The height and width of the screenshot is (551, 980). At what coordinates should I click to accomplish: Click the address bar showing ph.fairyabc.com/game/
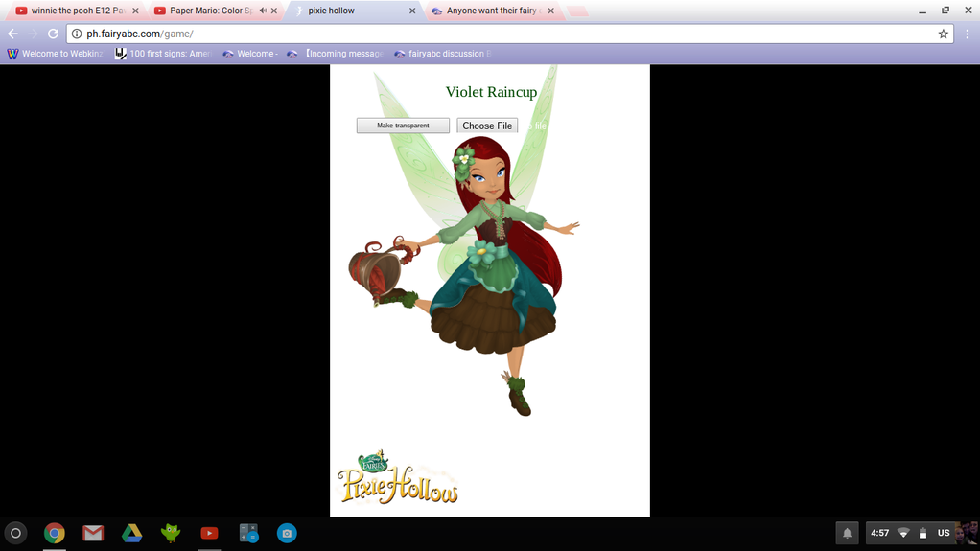[479, 34]
